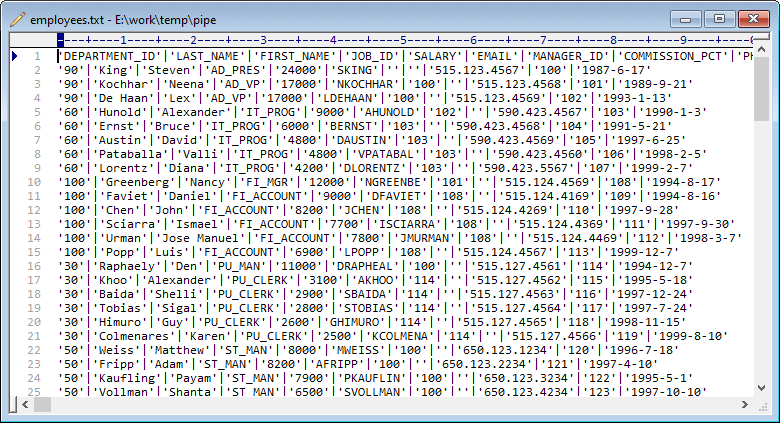Click the vertical scrollbar track
Viewport: 780px width, 423px height.
click(762, 250)
